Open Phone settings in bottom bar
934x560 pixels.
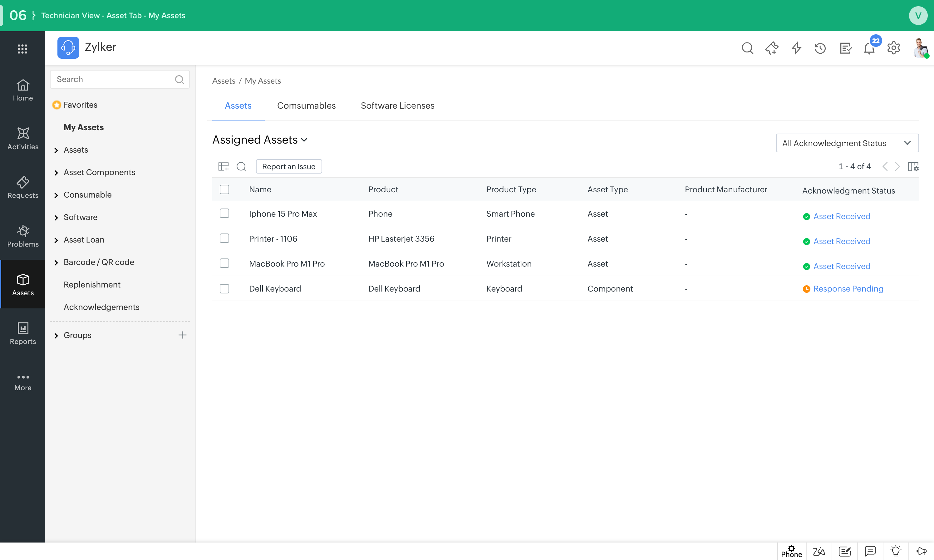pos(791,551)
